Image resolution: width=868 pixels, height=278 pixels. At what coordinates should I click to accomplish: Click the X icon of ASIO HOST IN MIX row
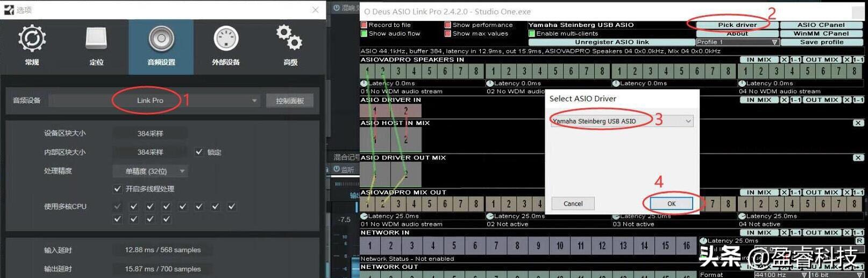tap(858, 123)
